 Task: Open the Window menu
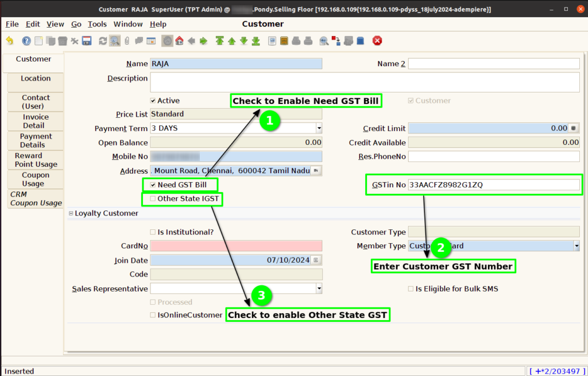(128, 24)
